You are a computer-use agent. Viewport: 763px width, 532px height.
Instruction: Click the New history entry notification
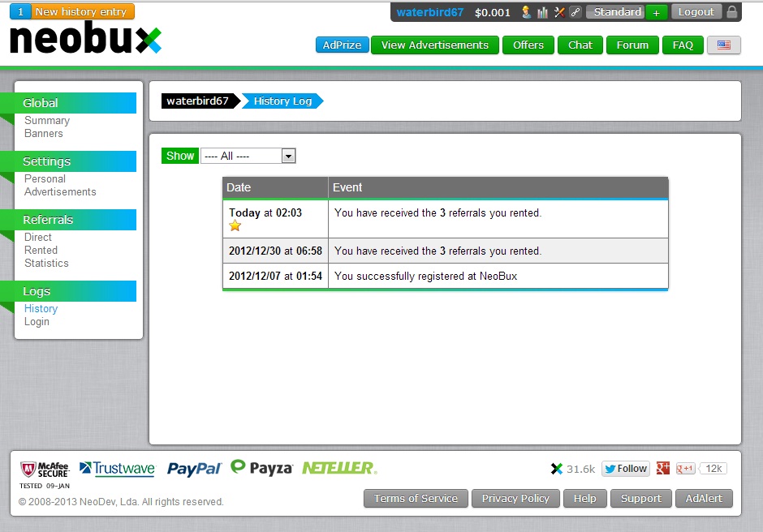(x=81, y=11)
